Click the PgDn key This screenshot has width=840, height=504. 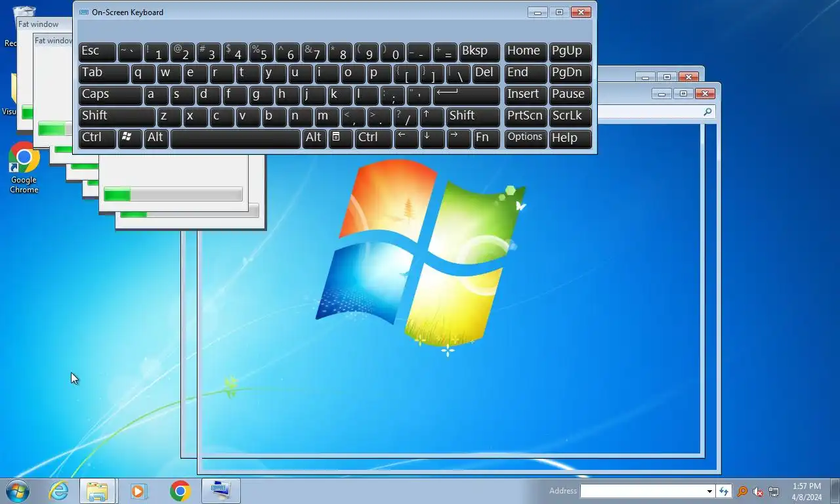pos(570,73)
